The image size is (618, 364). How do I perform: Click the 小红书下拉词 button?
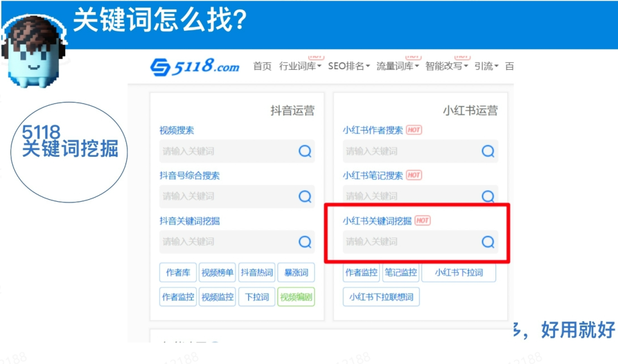pyautogui.click(x=459, y=272)
